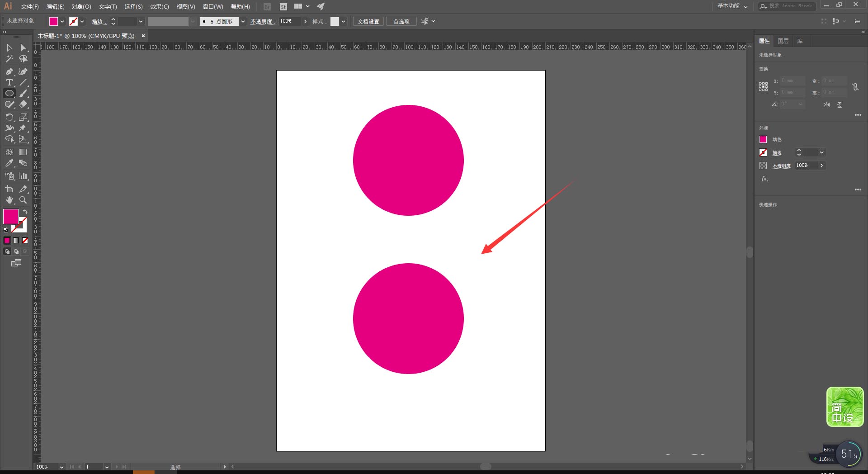868x474 pixels.
Task: Swap fill and stroke colors
Action: tap(25, 212)
